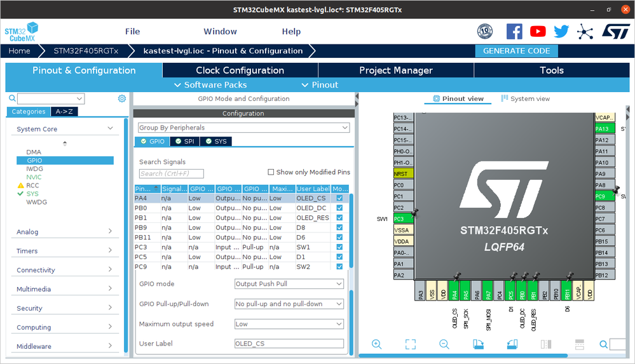
Task: Click the 10-year anniversary badge icon
Action: coord(485,31)
